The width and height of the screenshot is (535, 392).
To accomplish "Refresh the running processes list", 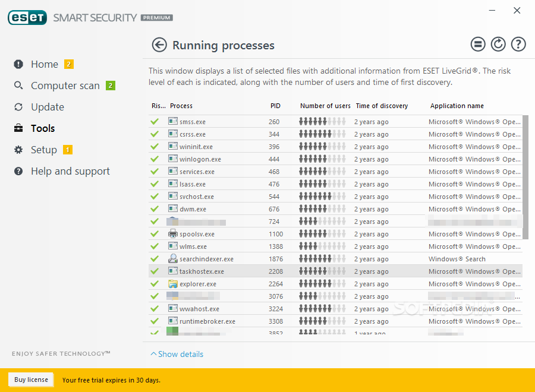I will point(498,45).
